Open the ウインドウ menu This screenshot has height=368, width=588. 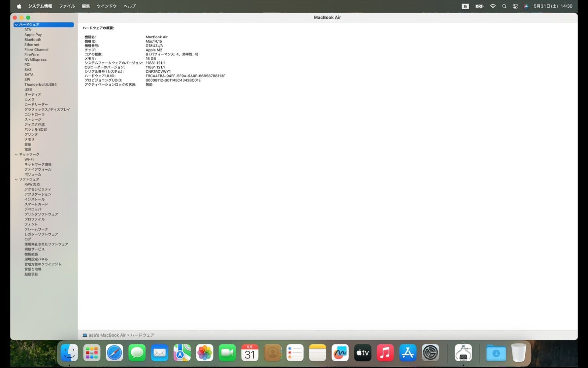[x=107, y=6]
